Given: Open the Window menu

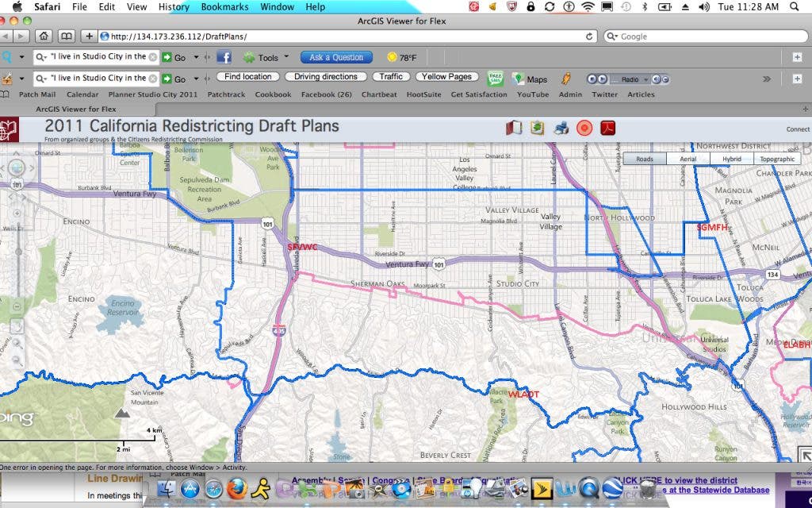Looking at the screenshot, I should pos(277,6).
